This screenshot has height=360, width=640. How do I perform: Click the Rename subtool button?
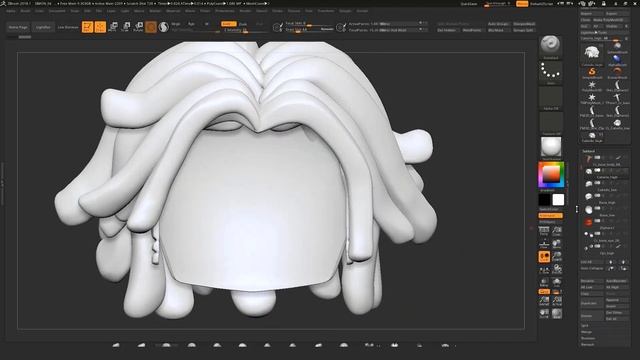[x=591, y=281]
